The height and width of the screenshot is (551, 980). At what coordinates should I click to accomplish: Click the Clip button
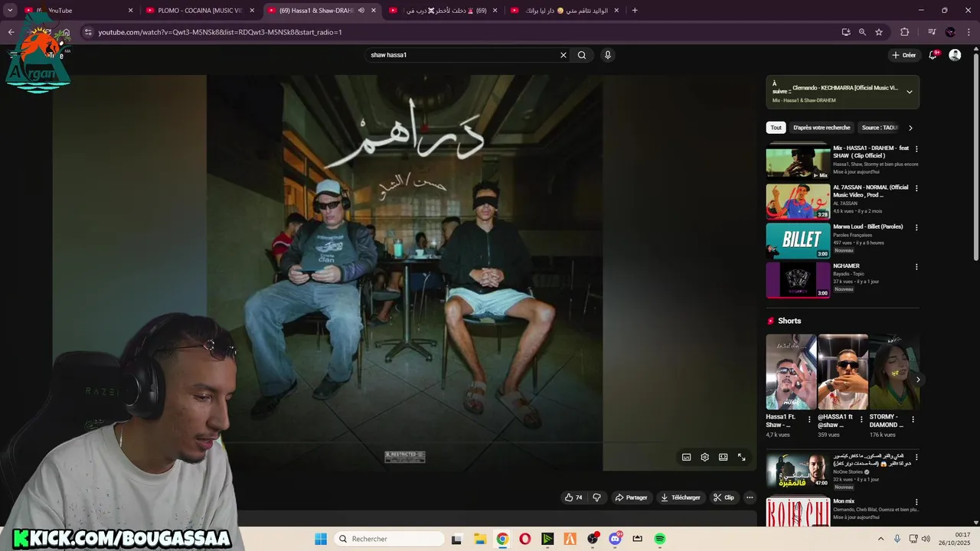(724, 497)
